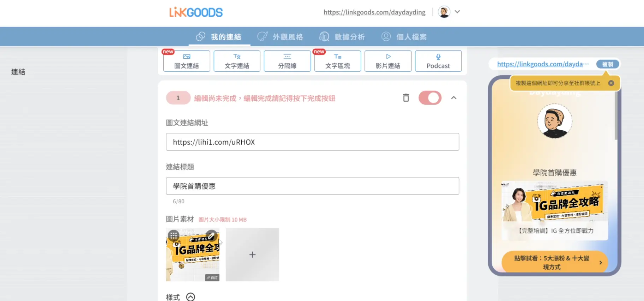Click the preview share URL link

(543, 64)
